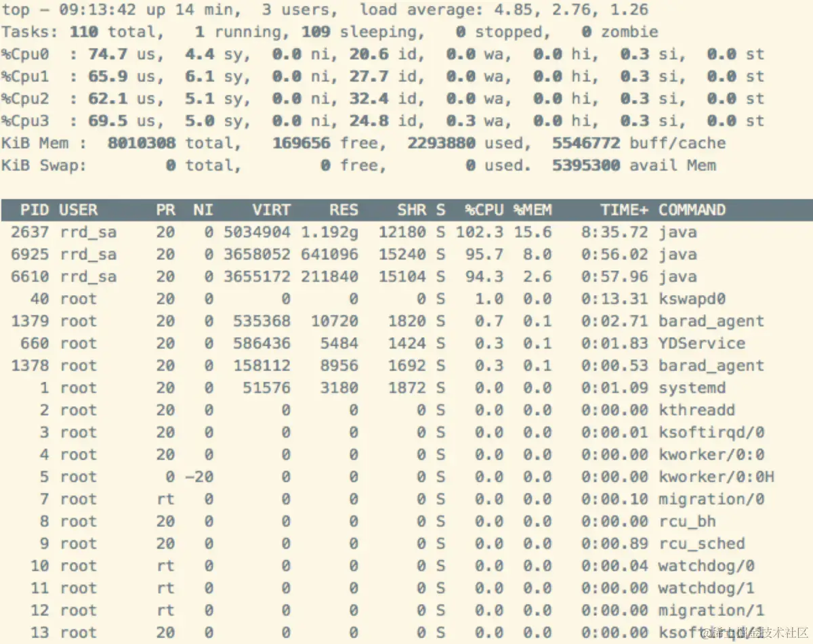Screen dimensions: 813x644
Task: Click the rcu_bh command name
Action: point(687,522)
